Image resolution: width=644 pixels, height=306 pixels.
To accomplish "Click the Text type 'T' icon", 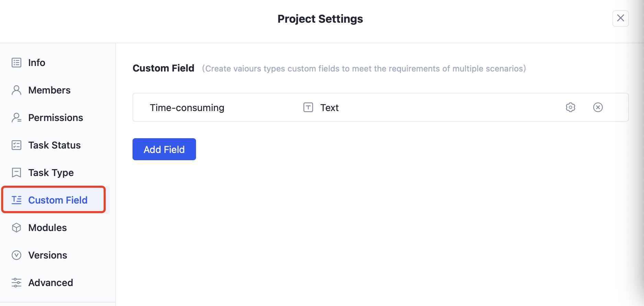I will (x=308, y=107).
